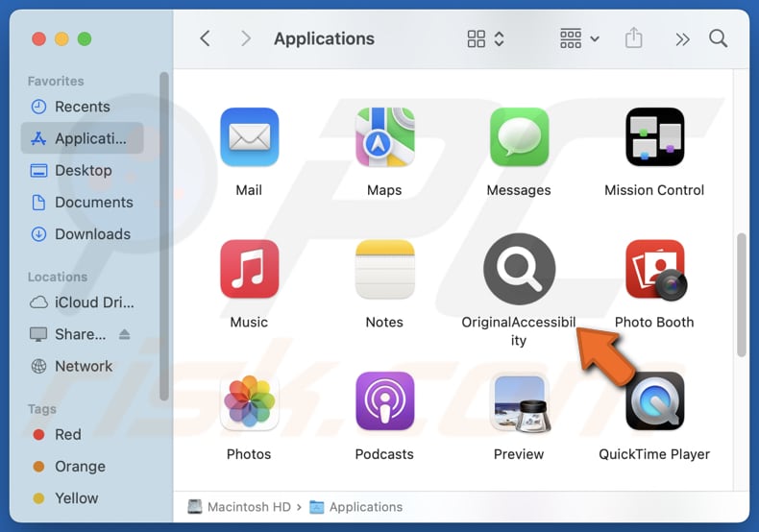Click the "Mail" label text
Viewport: 759px width, 532px height.
click(x=249, y=190)
